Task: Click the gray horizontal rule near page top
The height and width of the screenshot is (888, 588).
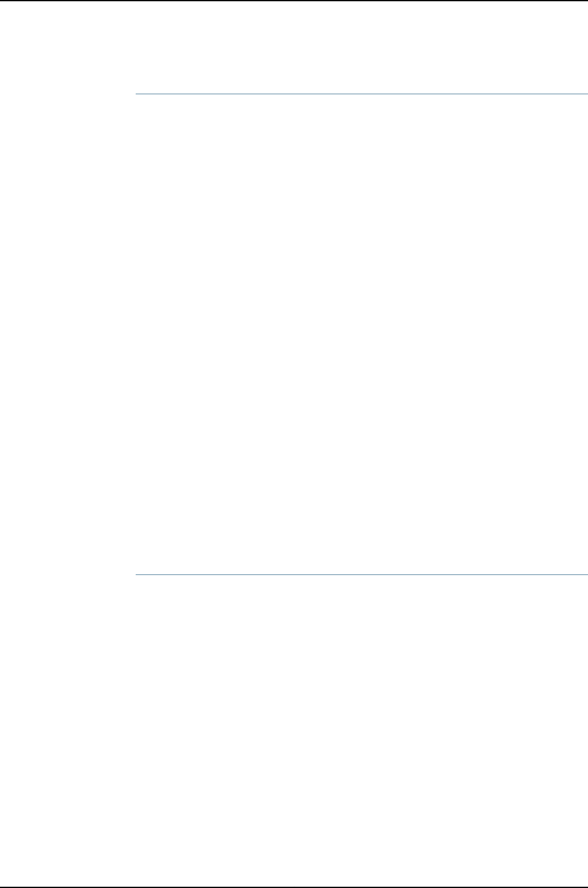Action: [361, 94]
